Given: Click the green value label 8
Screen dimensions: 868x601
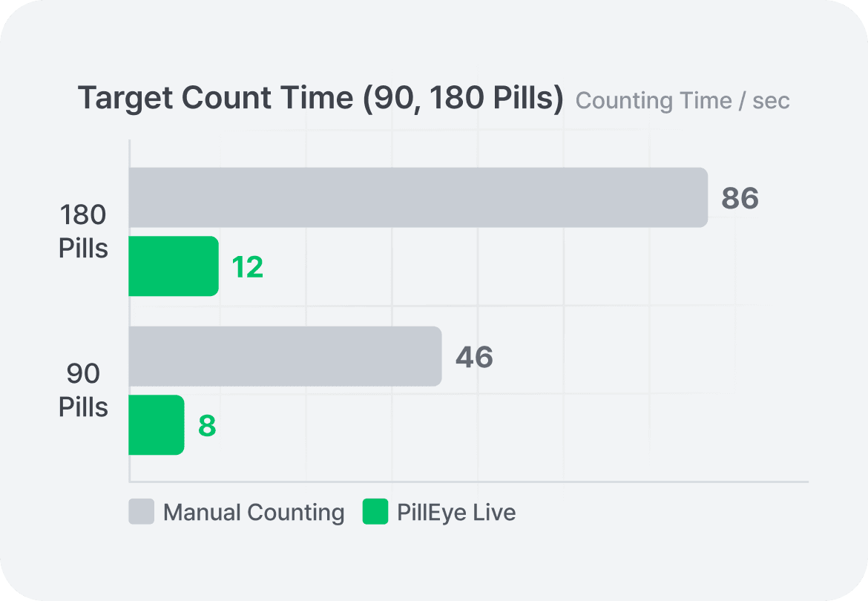Looking at the screenshot, I should [x=207, y=427].
